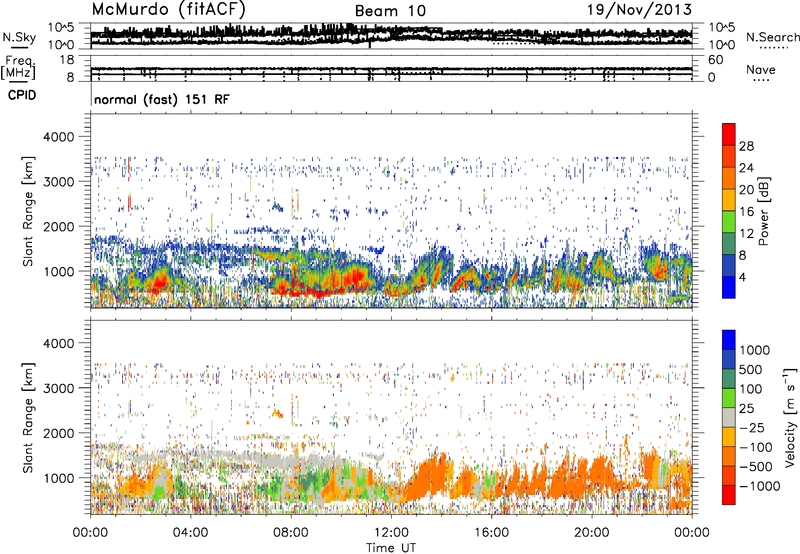Select the Beam 10 heading
The height and width of the screenshot is (554, 800).
(390, 11)
